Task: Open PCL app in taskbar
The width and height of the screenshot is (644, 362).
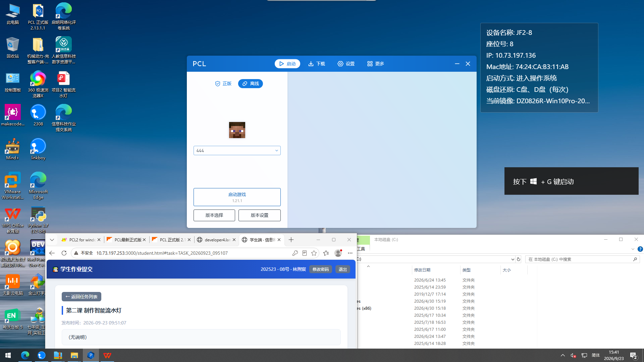Action: (x=91, y=355)
